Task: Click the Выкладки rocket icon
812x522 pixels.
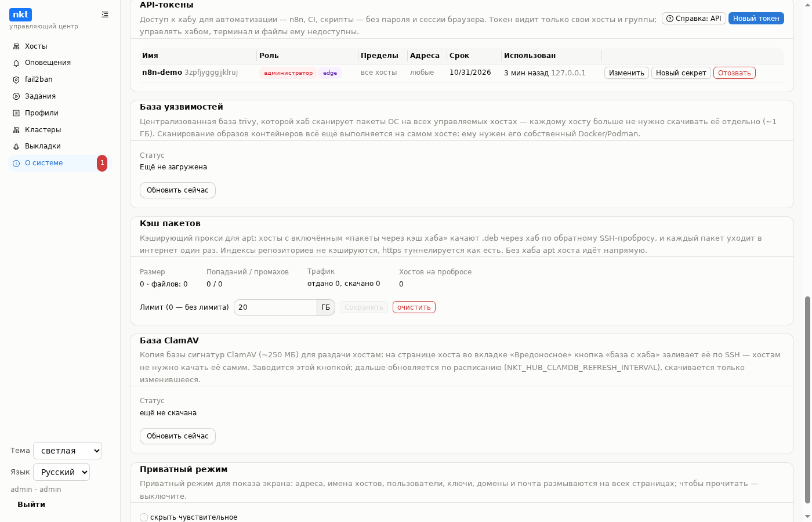Action: click(16, 146)
